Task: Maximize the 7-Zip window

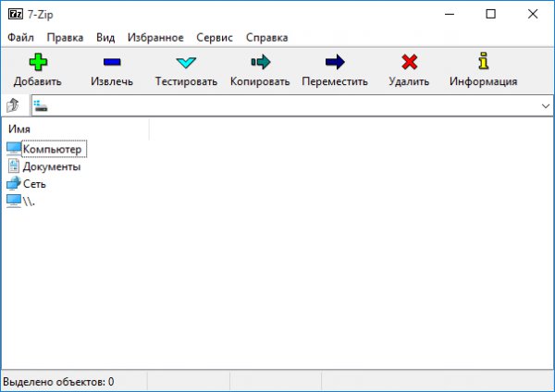Action: pos(490,14)
